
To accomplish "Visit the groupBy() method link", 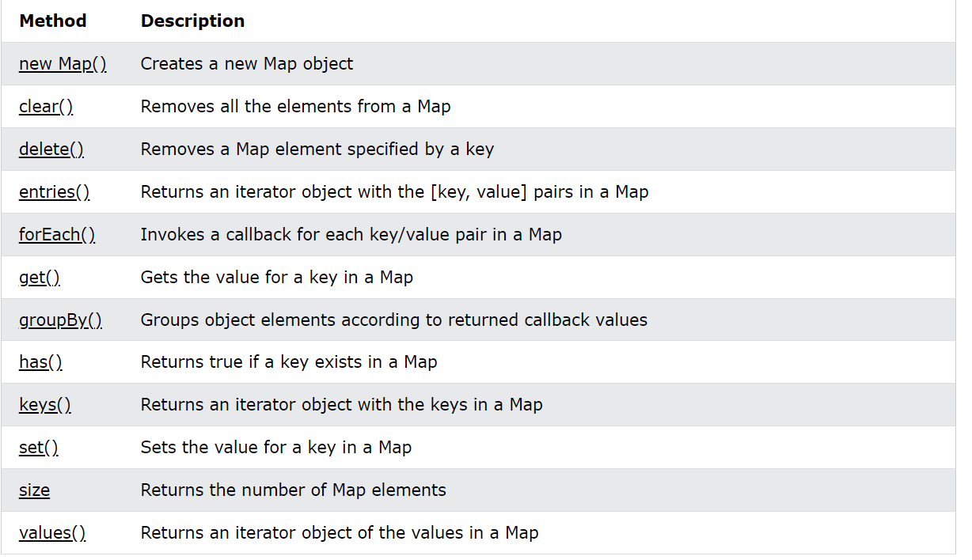I will 60,320.
